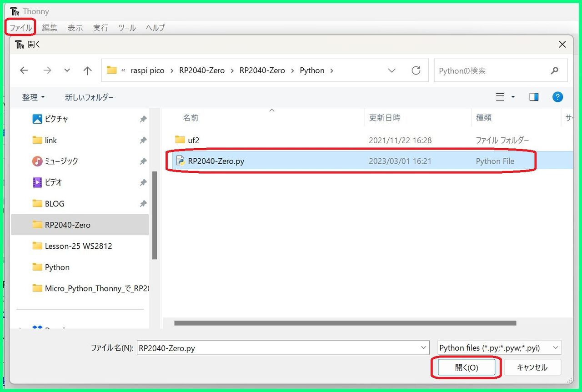Click the date 2021/11/22 16:28

pos(400,141)
